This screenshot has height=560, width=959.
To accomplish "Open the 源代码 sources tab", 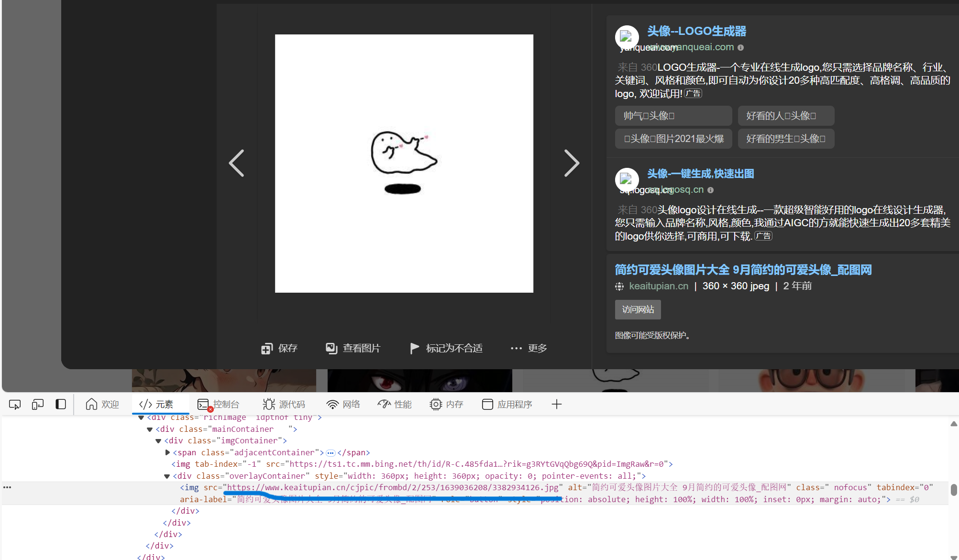I will point(284,405).
